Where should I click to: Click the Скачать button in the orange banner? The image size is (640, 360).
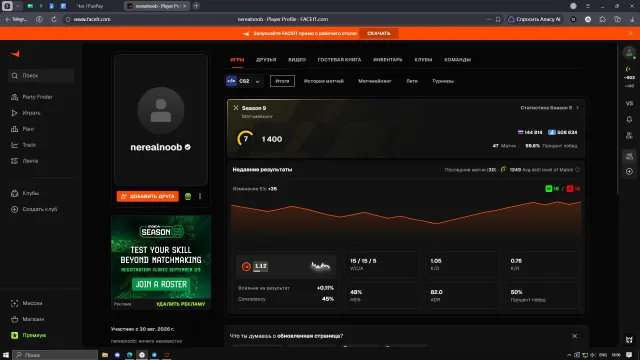pyautogui.click(x=378, y=33)
